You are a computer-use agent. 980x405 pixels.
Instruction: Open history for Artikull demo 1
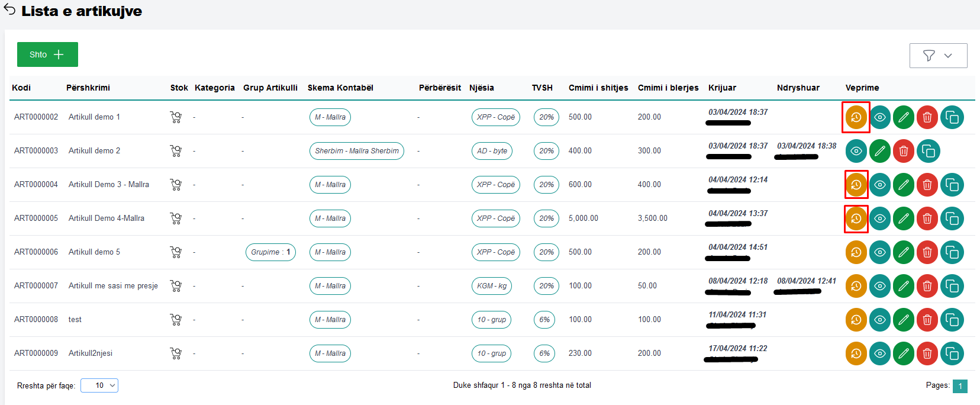856,117
